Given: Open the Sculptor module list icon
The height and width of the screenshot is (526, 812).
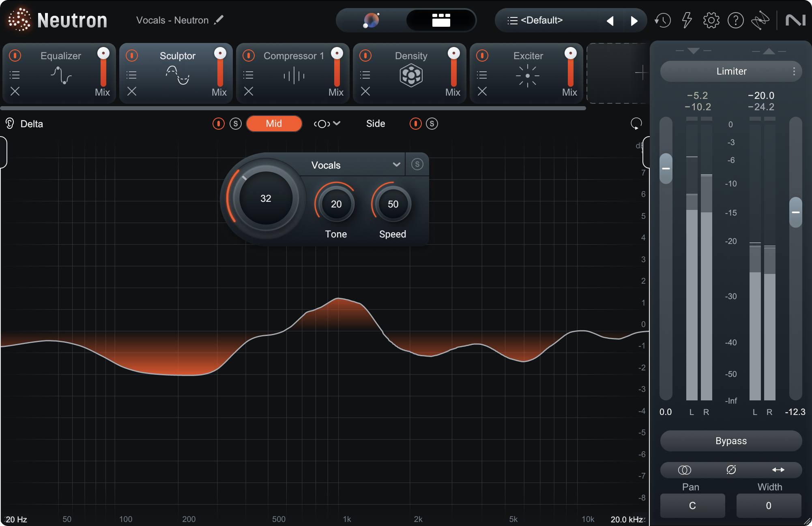Looking at the screenshot, I should (131, 75).
